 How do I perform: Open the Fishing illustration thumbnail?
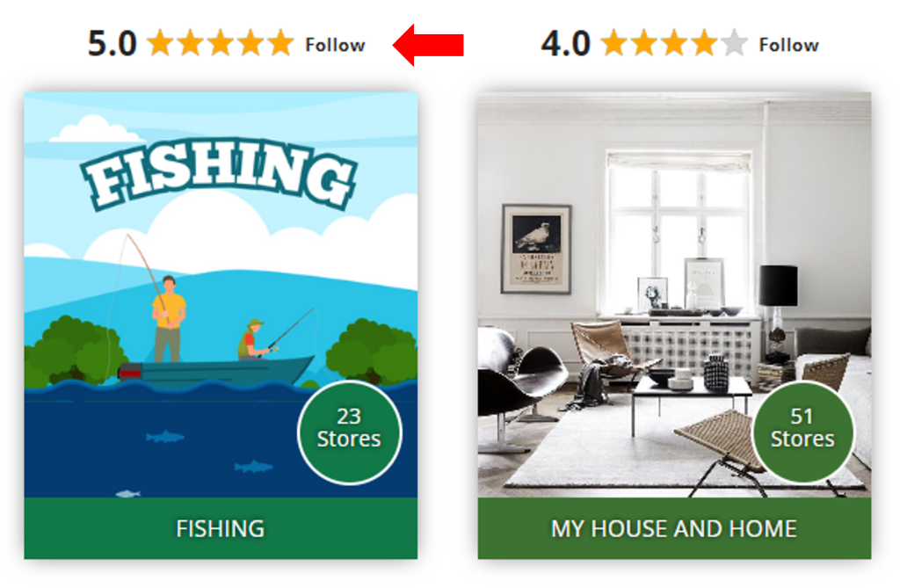[x=221, y=294]
